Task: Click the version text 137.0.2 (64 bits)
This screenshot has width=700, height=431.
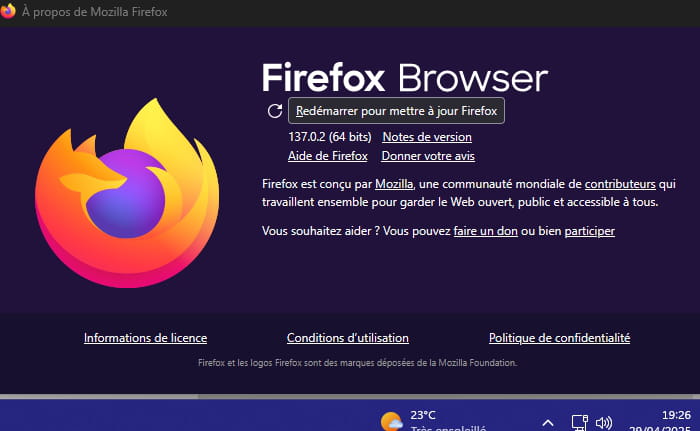Action: 330,137
